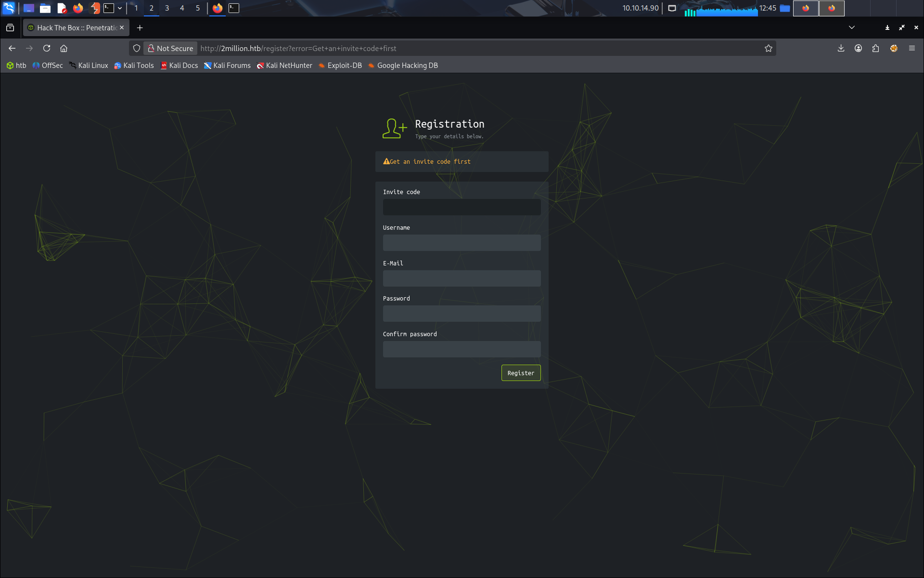Viewport: 924px width, 578px height.
Task: Select the Hack The Box tab
Action: pos(76,28)
